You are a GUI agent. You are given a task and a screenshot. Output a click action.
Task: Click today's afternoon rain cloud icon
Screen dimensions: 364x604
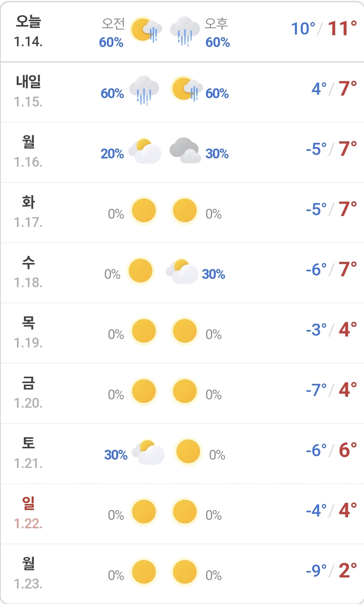coord(185,31)
